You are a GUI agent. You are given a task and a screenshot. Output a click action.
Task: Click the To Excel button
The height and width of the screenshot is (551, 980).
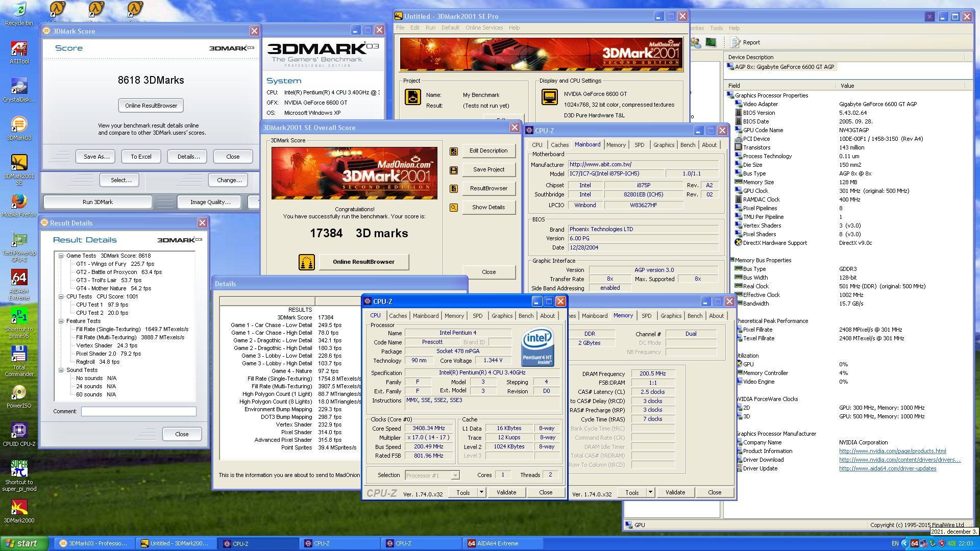(141, 157)
